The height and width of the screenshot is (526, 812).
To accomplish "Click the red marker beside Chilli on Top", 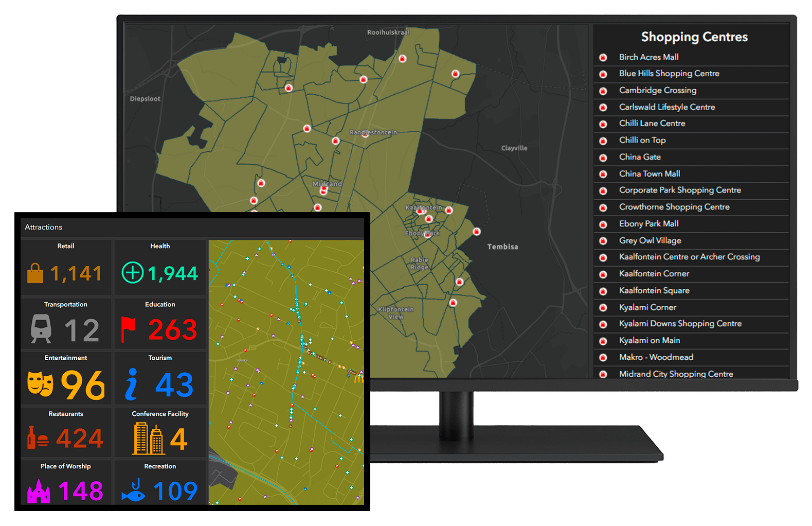I will click(603, 141).
